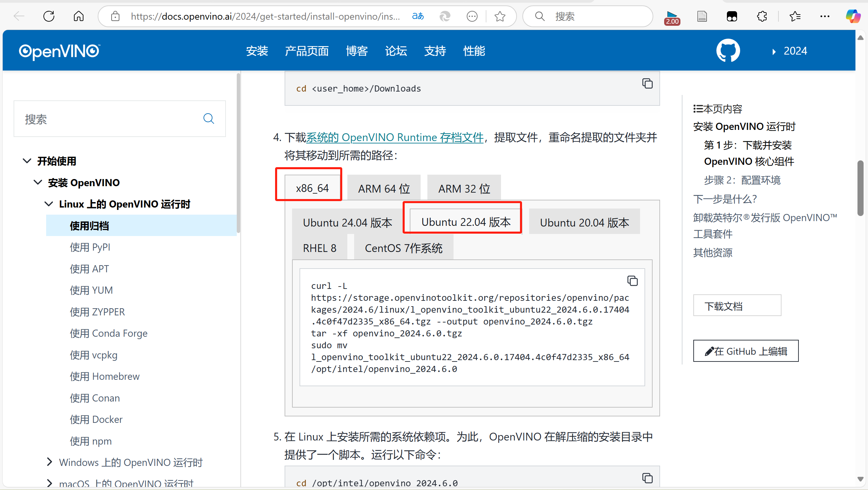
Task: Select the ARM 64 位 architecture tab
Action: click(384, 188)
